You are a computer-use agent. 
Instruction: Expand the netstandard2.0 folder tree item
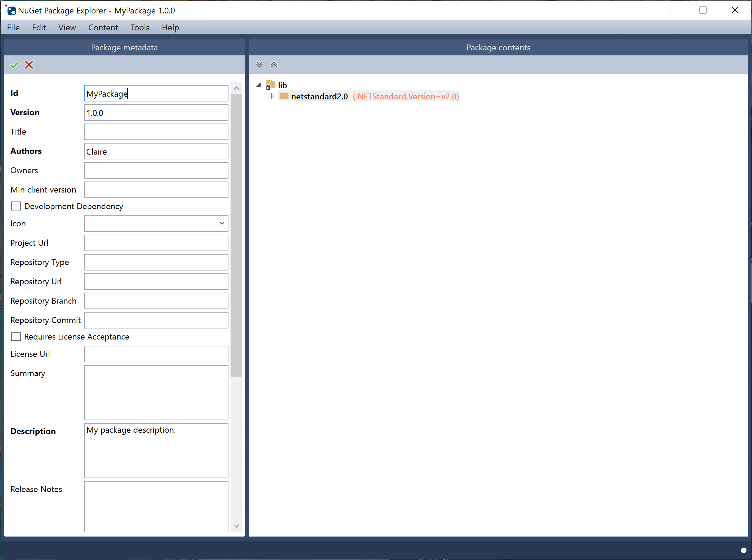[x=271, y=97]
